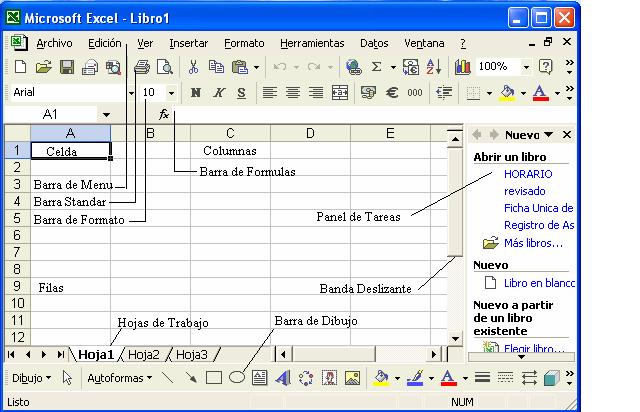Viewport: 640px width, 412px height.
Task: Click the Libro en blanco link
Action: tap(539, 283)
